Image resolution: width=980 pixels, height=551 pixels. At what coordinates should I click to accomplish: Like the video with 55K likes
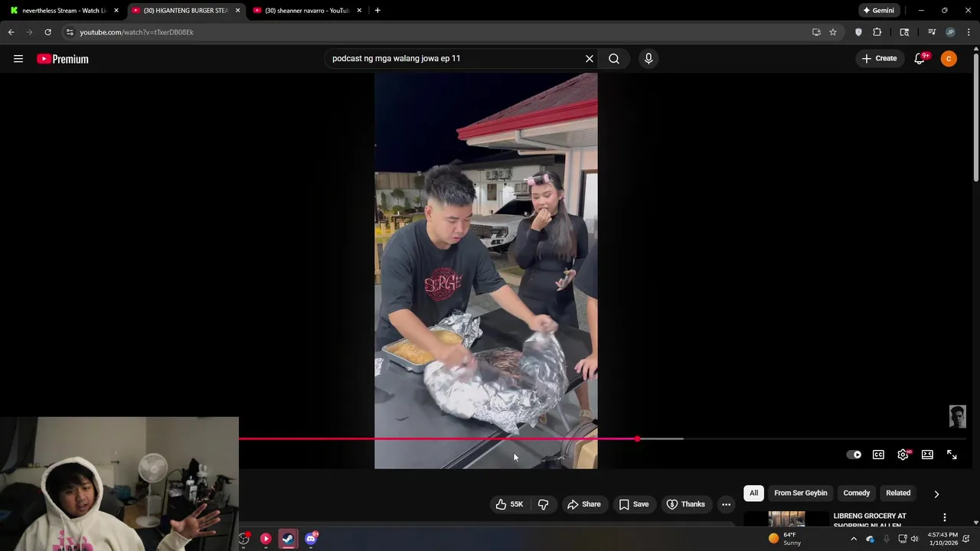509,504
